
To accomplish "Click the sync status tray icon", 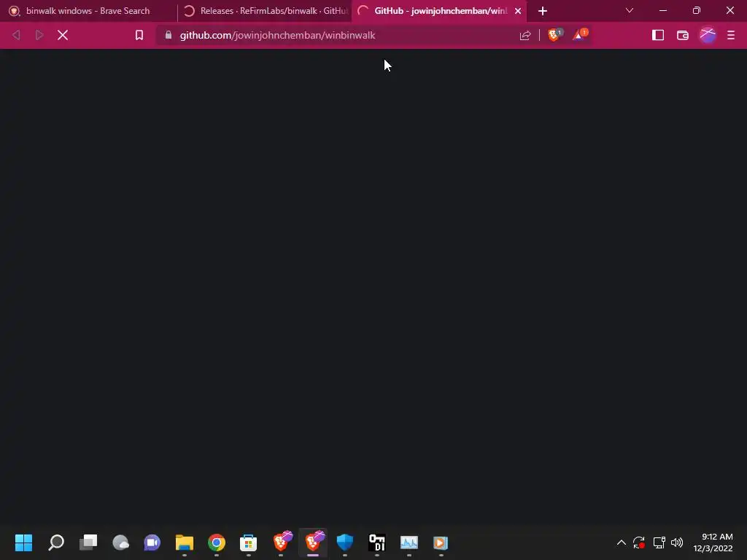I will (x=639, y=542).
